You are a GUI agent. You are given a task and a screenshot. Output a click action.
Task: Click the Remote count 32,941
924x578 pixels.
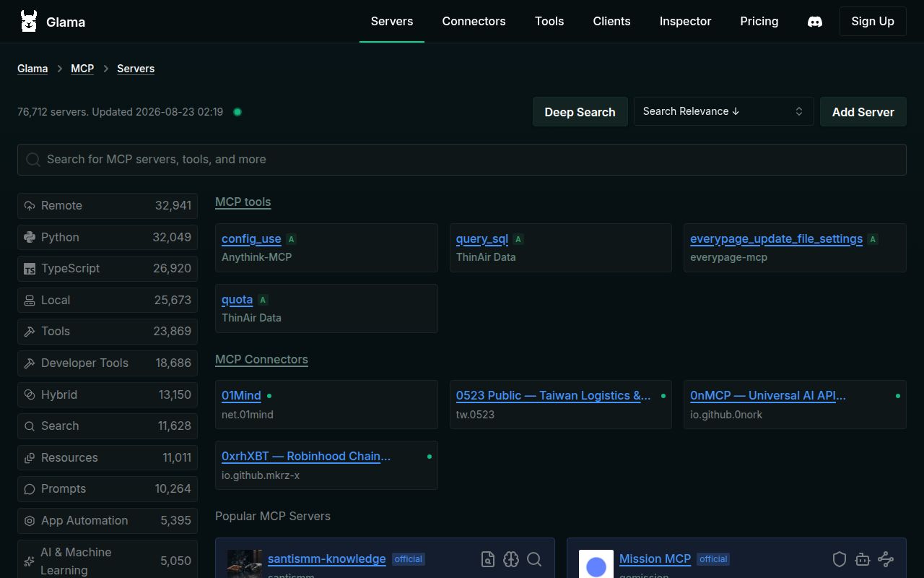[x=173, y=206]
